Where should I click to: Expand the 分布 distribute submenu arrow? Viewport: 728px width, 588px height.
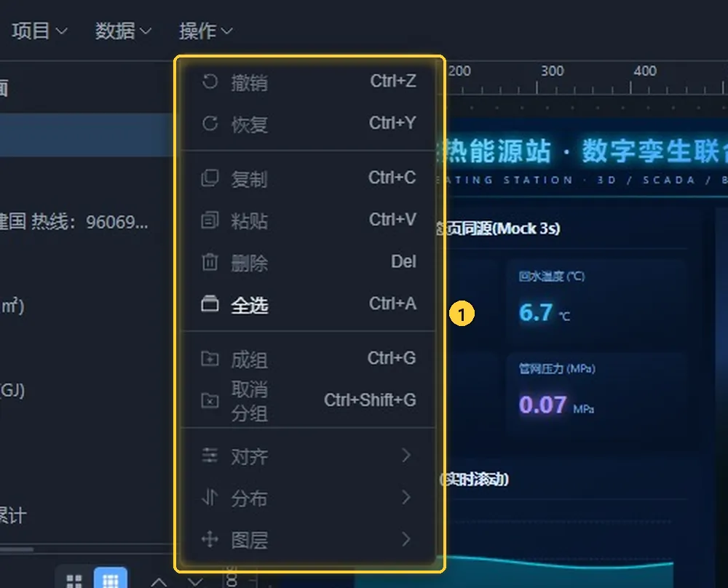406,497
